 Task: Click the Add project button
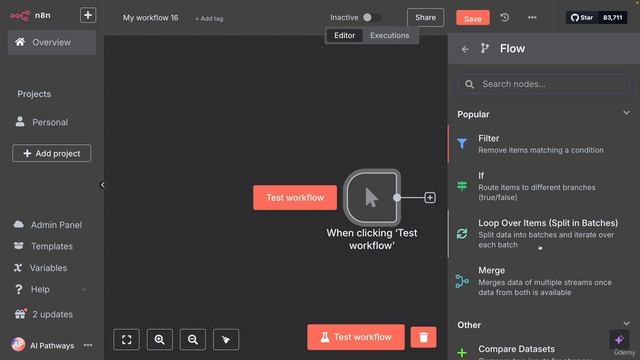click(x=52, y=153)
